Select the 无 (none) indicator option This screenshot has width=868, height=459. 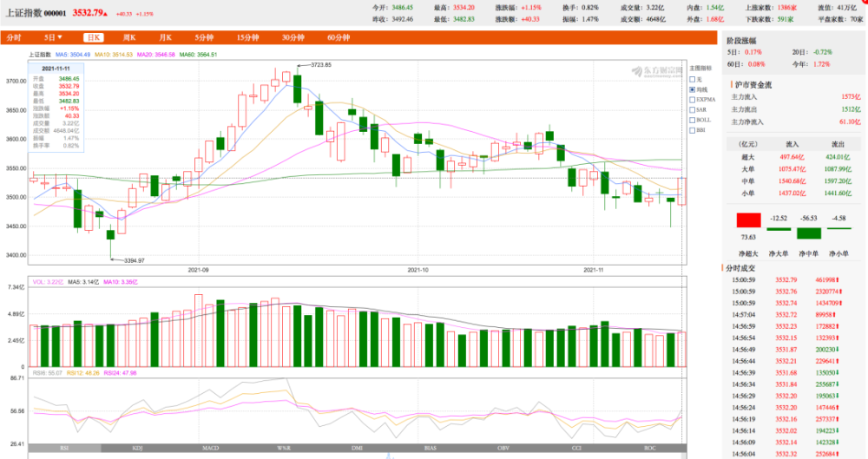pos(692,80)
